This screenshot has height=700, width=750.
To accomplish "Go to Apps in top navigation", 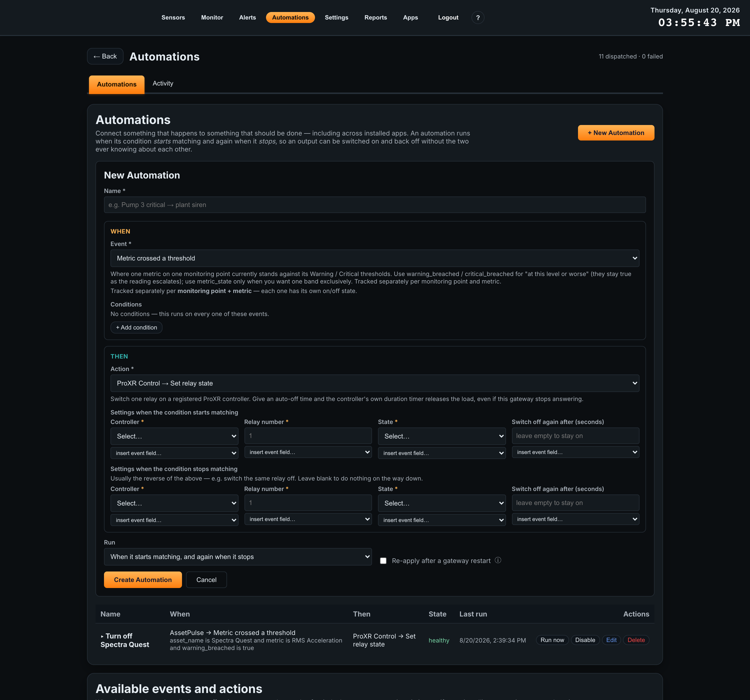I will pos(410,17).
